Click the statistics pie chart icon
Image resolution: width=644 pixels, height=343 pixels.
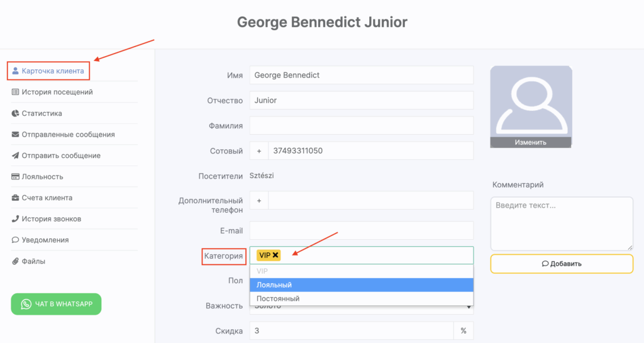click(16, 113)
